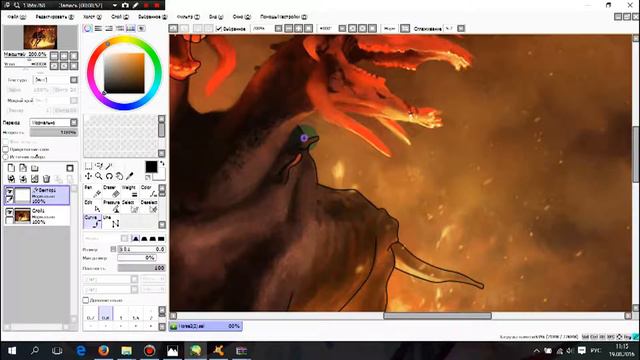Select the Слой1 layer row

click(x=37, y=216)
